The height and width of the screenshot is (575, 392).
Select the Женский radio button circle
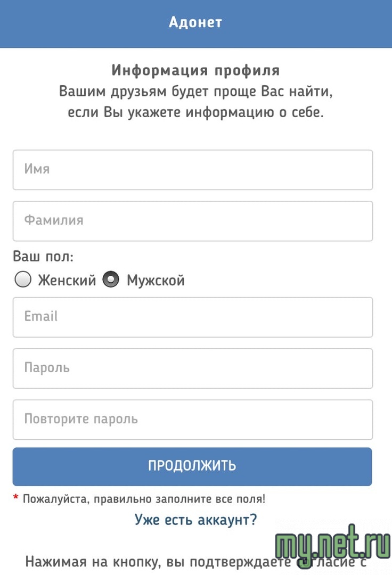[23, 280]
